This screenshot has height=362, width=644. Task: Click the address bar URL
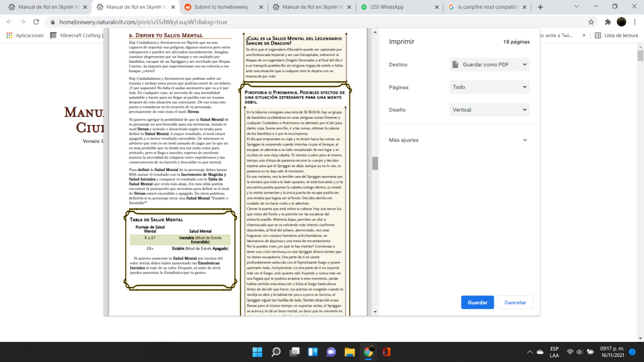pos(143,22)
